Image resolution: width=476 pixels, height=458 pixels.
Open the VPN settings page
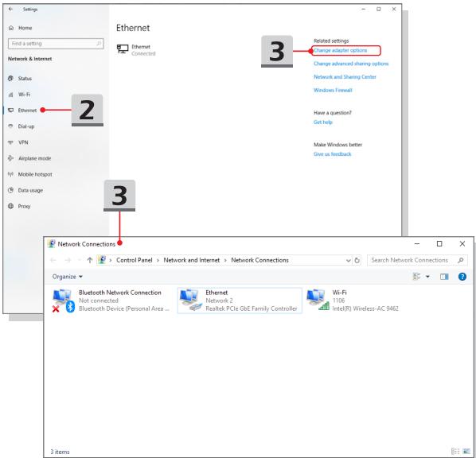[x=18, y=142]
